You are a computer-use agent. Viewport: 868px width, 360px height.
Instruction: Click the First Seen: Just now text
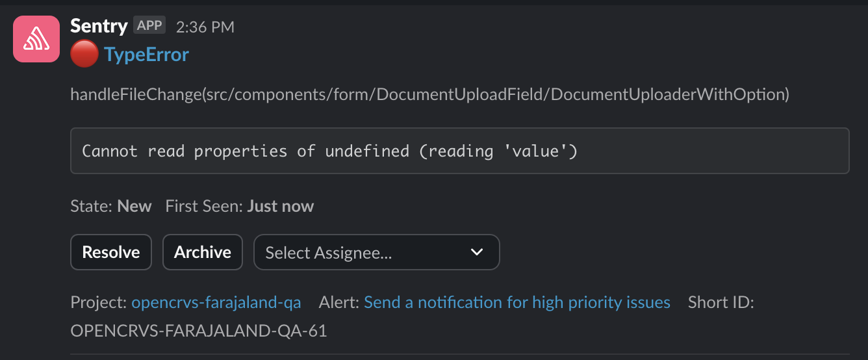pyautogui.click(x=239, y=207)
